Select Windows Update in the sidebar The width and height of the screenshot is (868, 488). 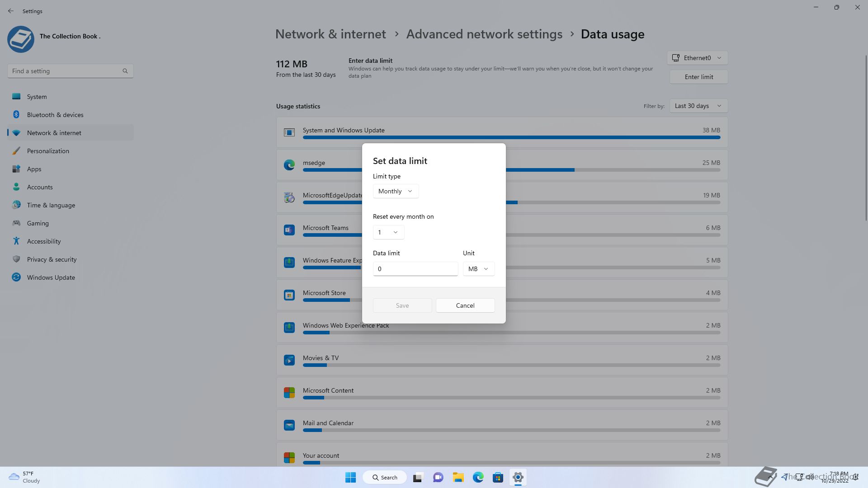(51, 277)
